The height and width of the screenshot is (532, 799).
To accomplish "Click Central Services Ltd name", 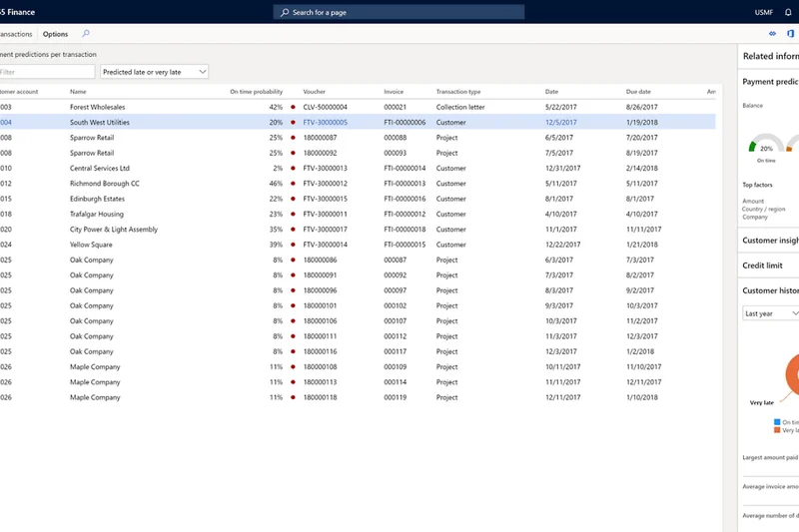I will point(99,168).
